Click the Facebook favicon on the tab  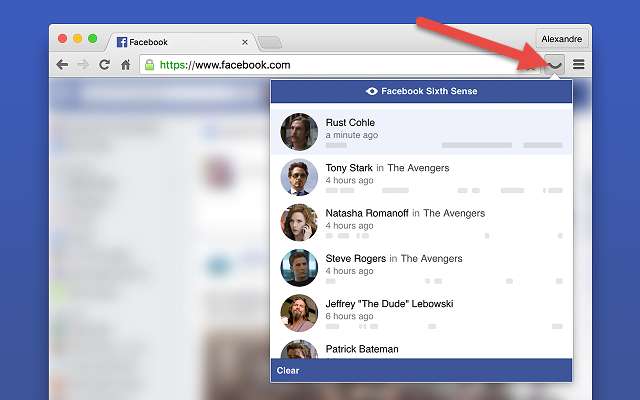122,42
